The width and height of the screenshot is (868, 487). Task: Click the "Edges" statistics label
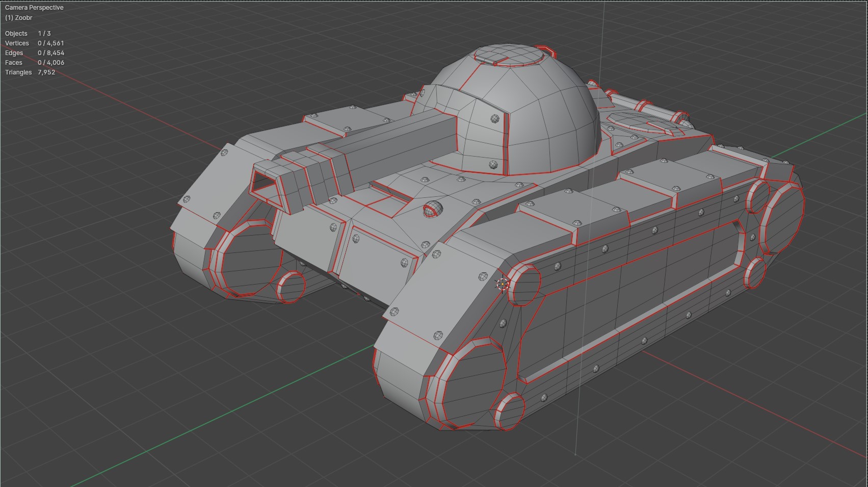pyautogui.click(x=14, y=53)
